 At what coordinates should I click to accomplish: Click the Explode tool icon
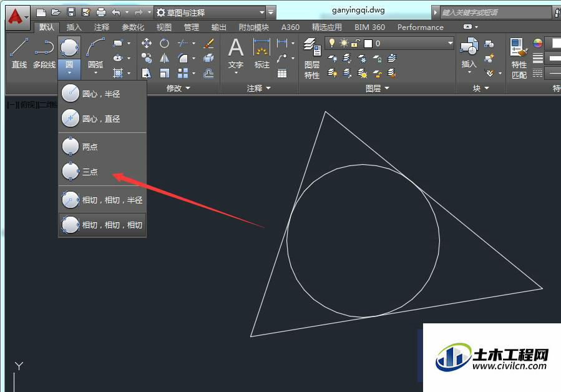click(x=208, y=58)
